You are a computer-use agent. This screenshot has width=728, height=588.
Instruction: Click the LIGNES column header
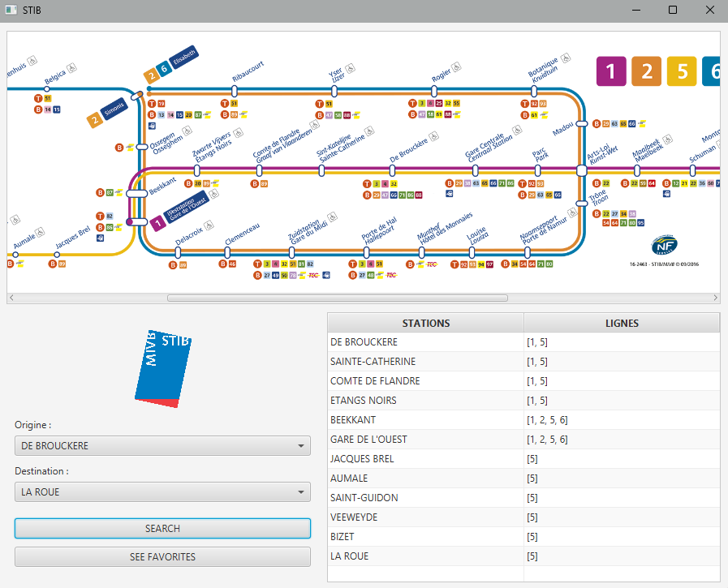(x=622, y=323)
